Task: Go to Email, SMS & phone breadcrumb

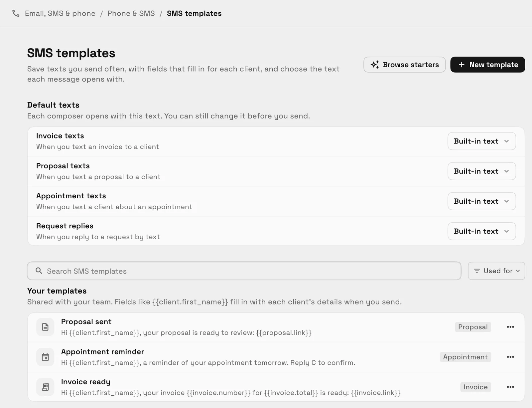Action: pyautogui.click(x=60, y=13)
